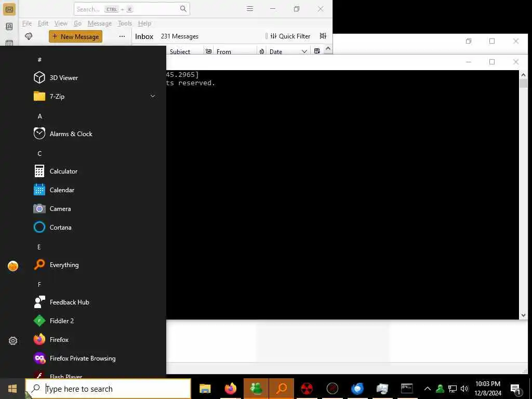Click the junk status column icon
This screenshot has width=532, height=399.
(x=262, y=51)
